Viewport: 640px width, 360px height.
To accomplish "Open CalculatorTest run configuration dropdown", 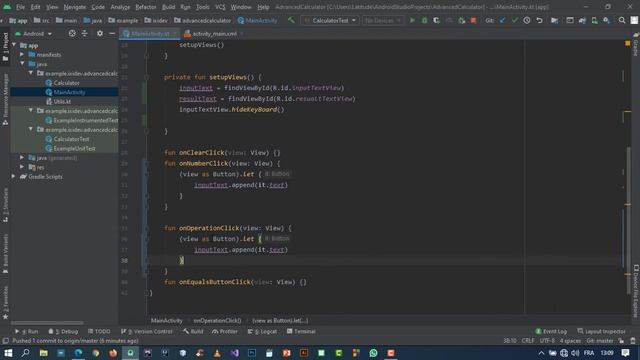I will (330, 20).
